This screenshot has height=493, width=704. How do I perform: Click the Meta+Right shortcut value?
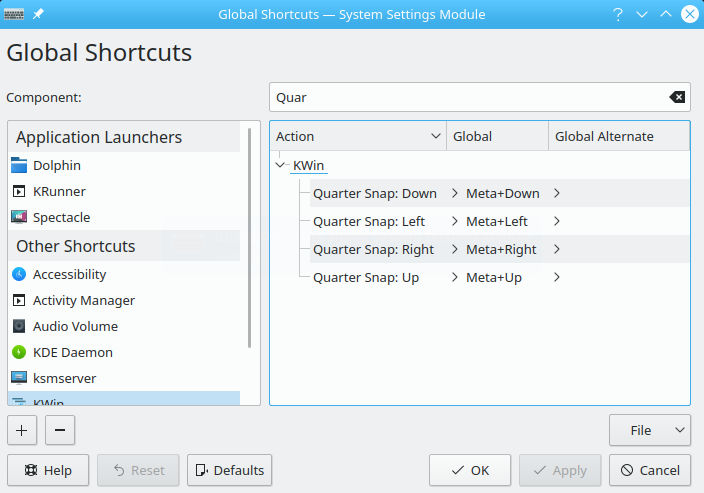(502, 249)
